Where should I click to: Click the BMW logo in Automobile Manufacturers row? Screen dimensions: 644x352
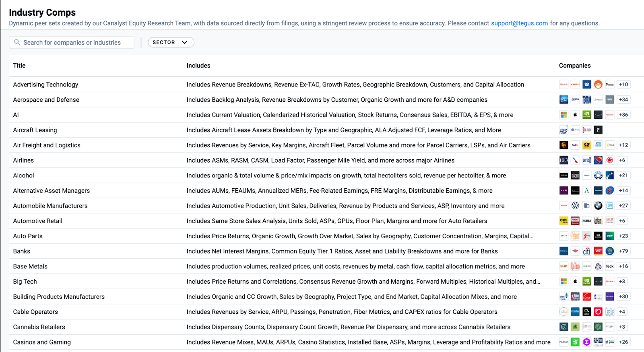(x=598, y=206)
